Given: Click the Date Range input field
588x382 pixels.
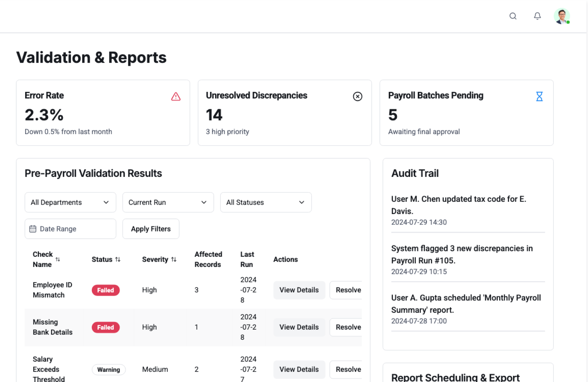Looking at the screenshot, I should pyautogui.click(x=70, y=229).
